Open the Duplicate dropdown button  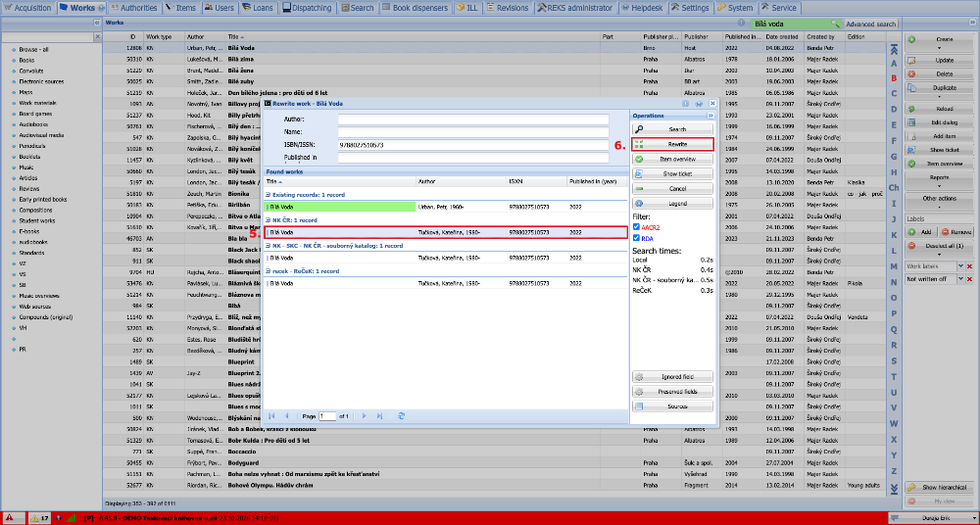[939, 91]
